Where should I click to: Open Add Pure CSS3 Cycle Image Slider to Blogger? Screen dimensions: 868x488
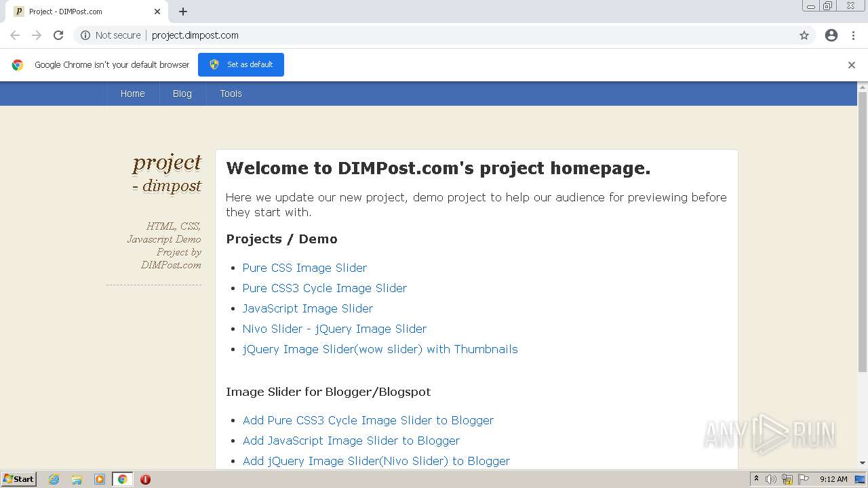tap(368, 420)
